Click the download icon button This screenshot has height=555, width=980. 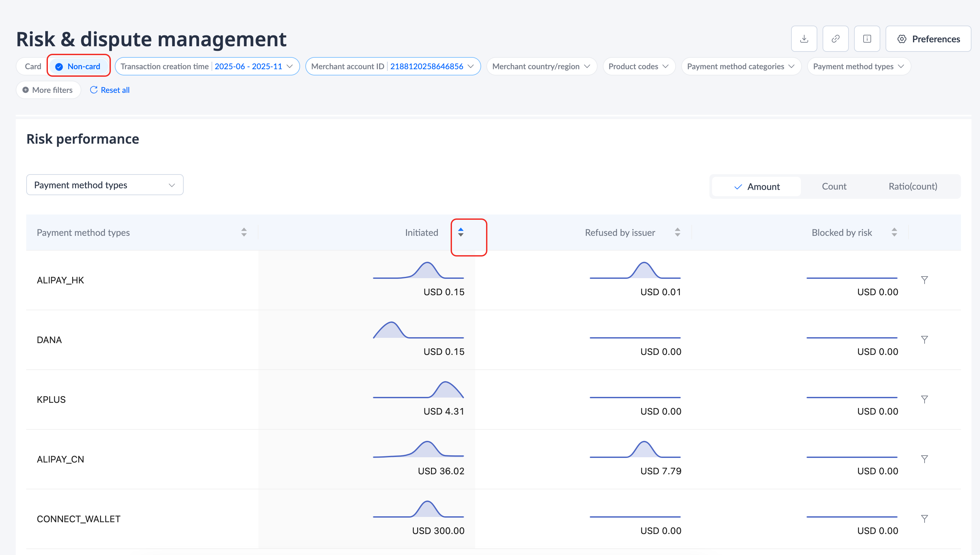(x=804, y=39)
